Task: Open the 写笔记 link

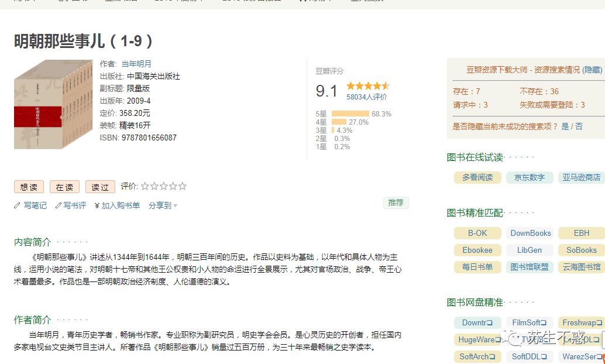Action: point(35,206)
